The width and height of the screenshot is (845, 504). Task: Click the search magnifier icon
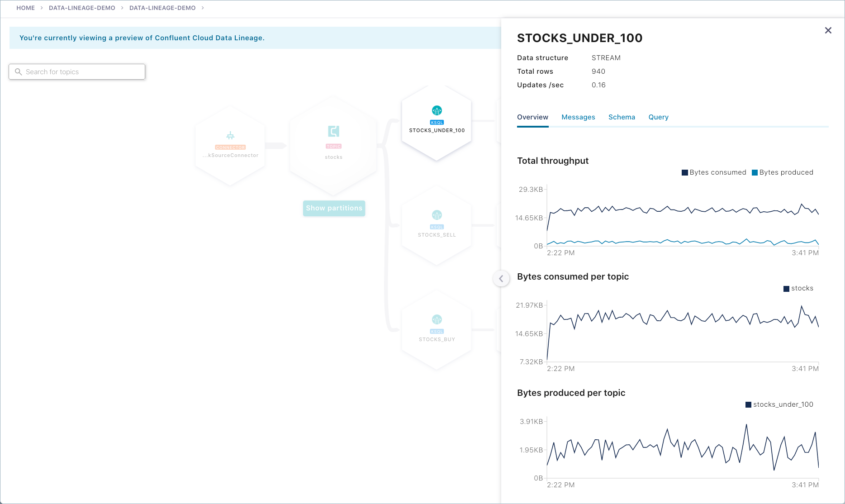pyautogui.click(x=19, y=72)
